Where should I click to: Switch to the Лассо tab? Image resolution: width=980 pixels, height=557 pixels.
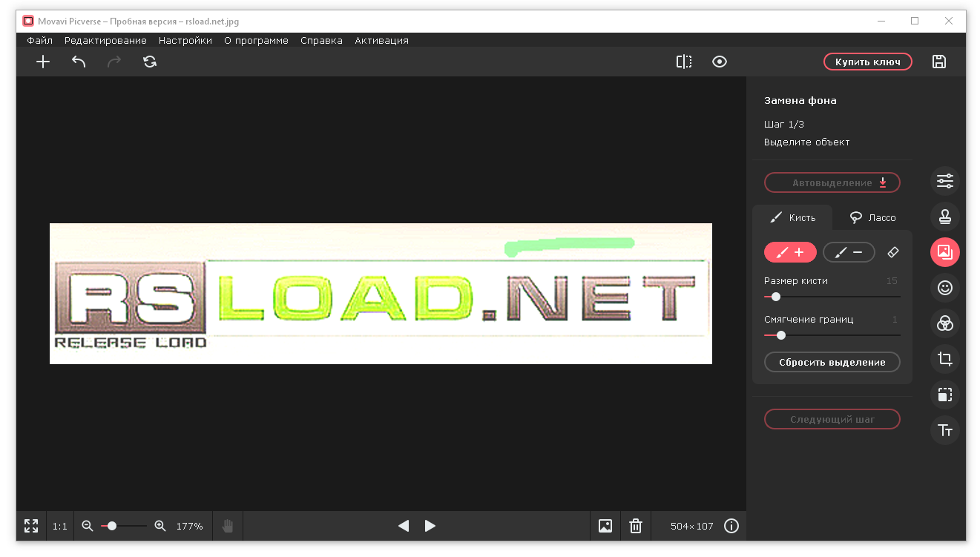872,217
